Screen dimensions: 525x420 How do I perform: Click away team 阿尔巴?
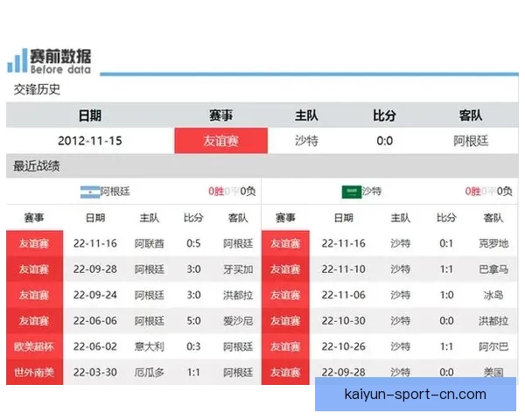[x=493, y=346]
